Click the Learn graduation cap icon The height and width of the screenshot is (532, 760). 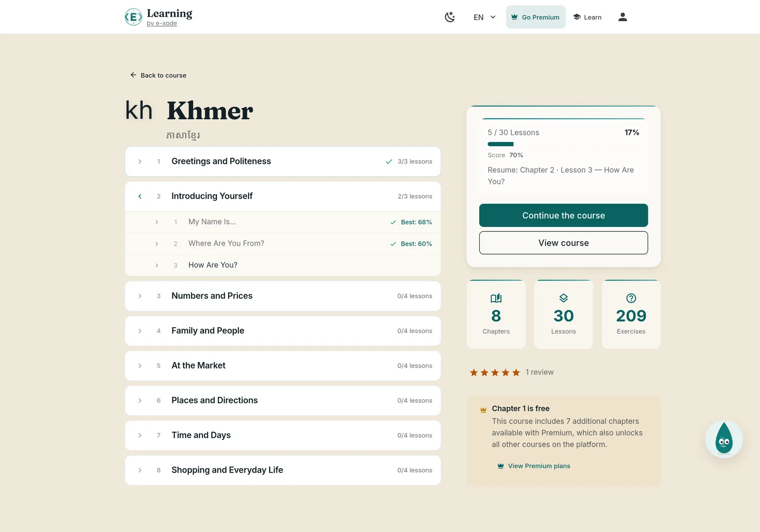(x=577, y=17)
